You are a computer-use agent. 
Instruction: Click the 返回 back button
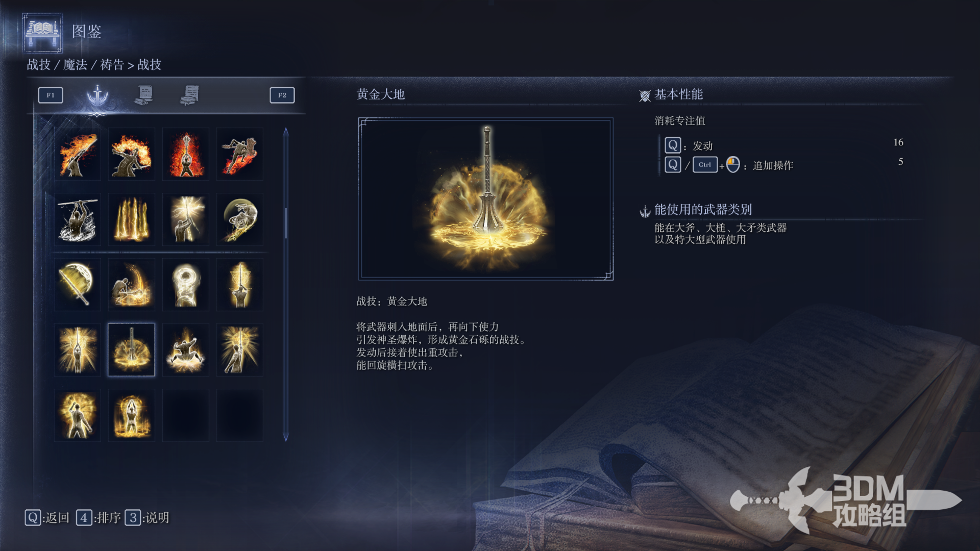[x=47, y=518]
